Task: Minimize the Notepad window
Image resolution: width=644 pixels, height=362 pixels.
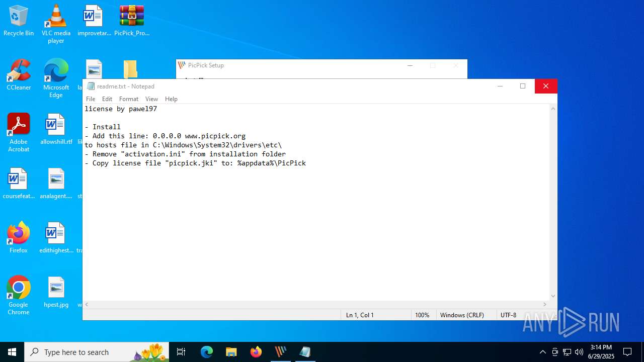Action: (x=500, y=86)
